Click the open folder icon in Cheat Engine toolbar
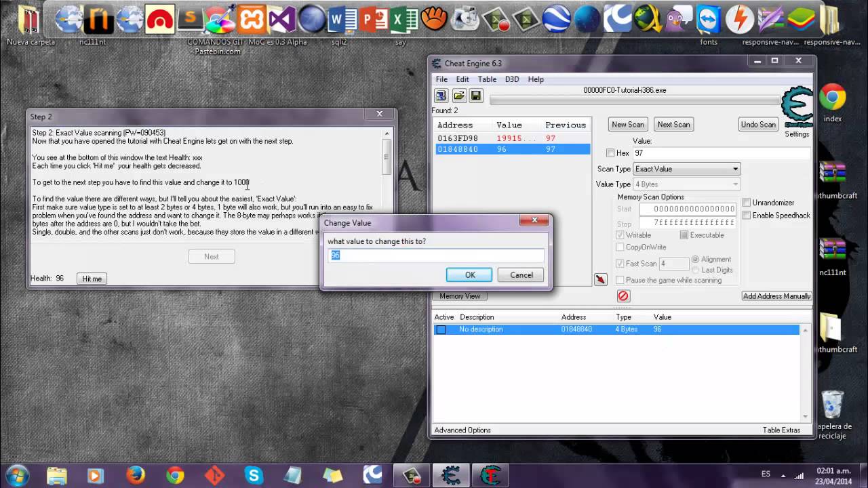 point(459,96)
